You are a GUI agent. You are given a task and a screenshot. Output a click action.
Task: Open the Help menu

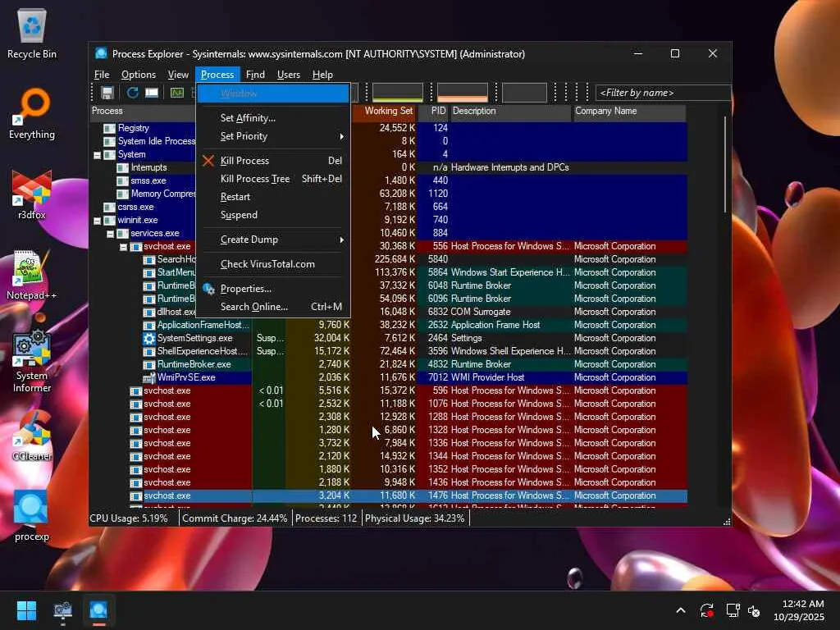click(x=322, y=75)
